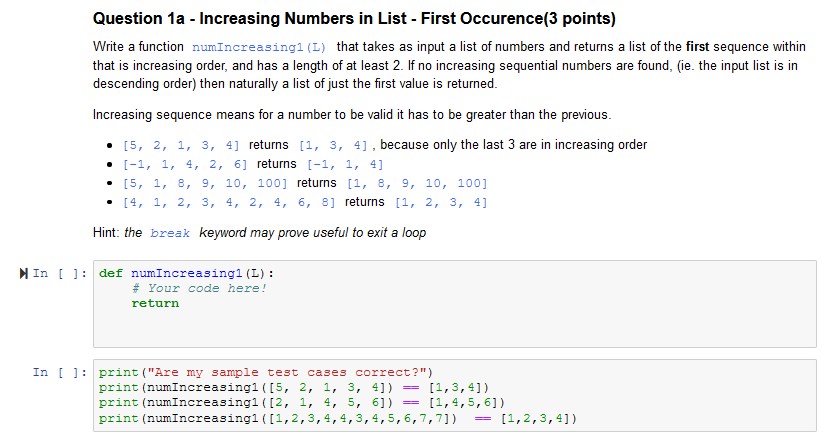Click the print("Are my sample test cases correct?") line
827x438 pixels.
point(266,373)
